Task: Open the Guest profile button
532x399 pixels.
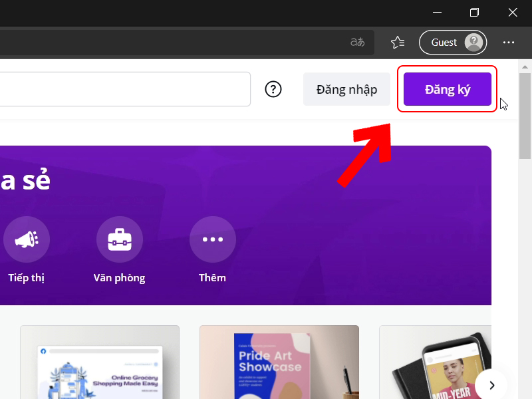Action: (453, 43)
